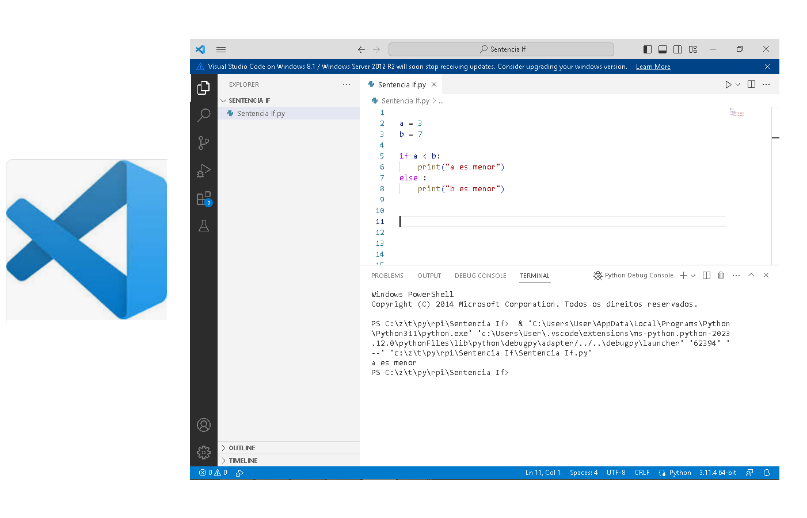Open the Search view in activity bar

point(203,115)
